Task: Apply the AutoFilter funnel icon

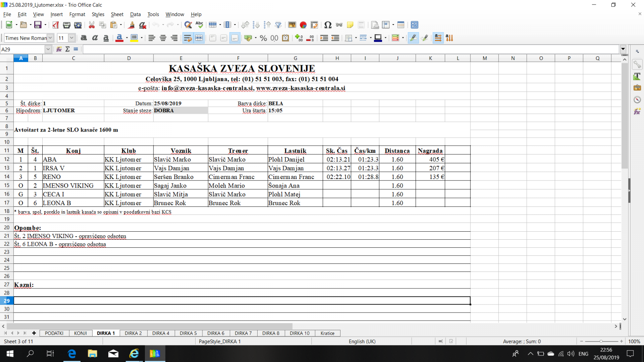Action: coord(278,25)
